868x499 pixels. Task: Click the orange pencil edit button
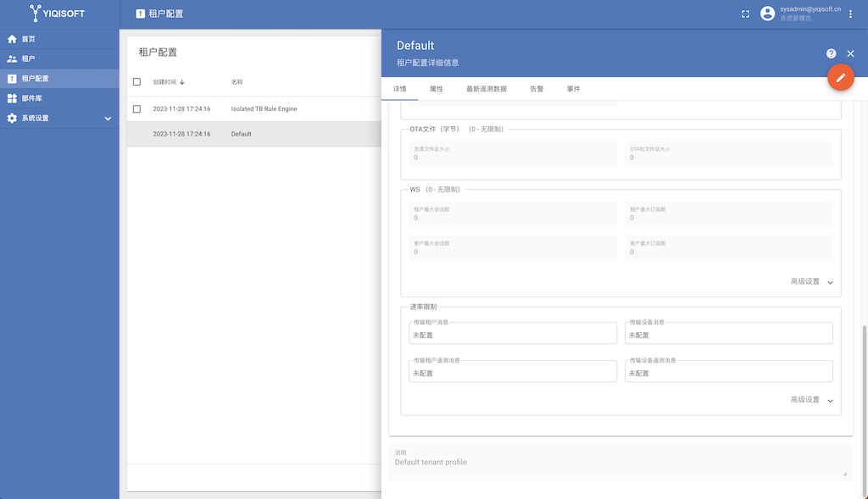[840, 77]
